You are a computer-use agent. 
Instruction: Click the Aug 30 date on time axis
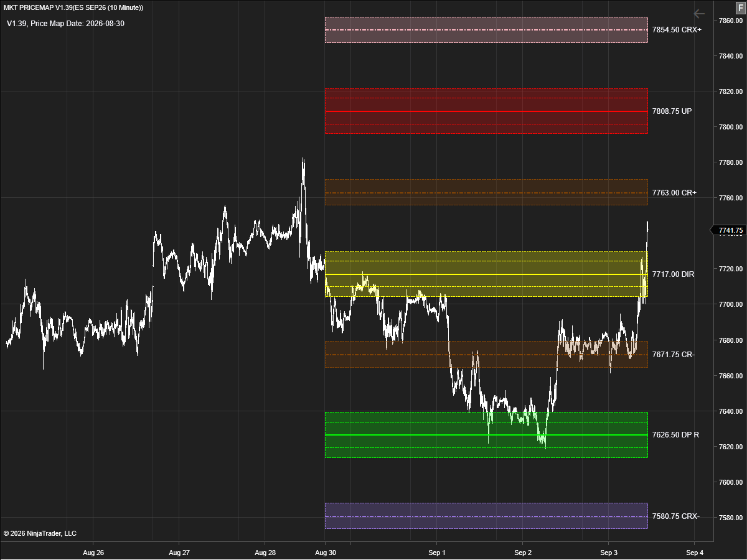[x=325, y=553]
